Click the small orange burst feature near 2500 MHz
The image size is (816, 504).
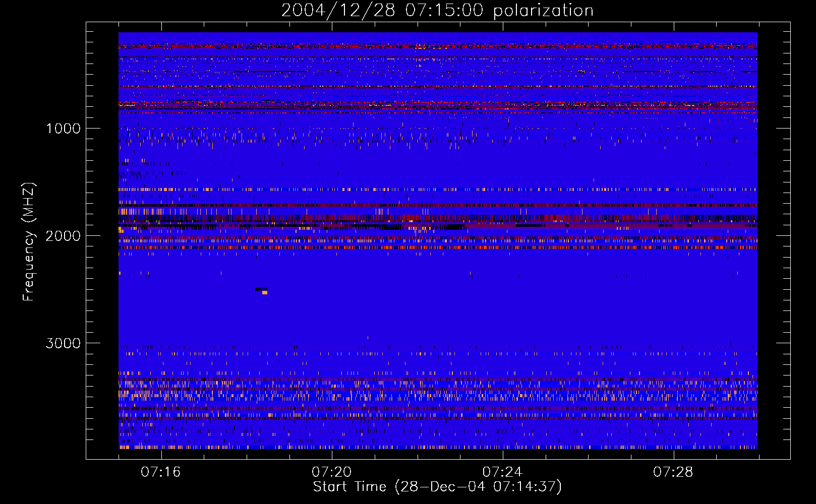tap(264, 292)
